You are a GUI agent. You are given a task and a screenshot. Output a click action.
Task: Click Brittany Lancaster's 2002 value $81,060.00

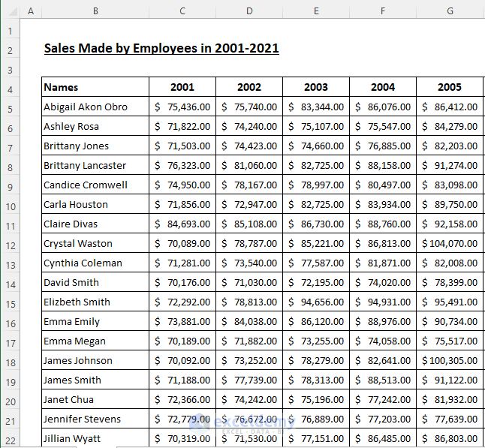(249, 165)
